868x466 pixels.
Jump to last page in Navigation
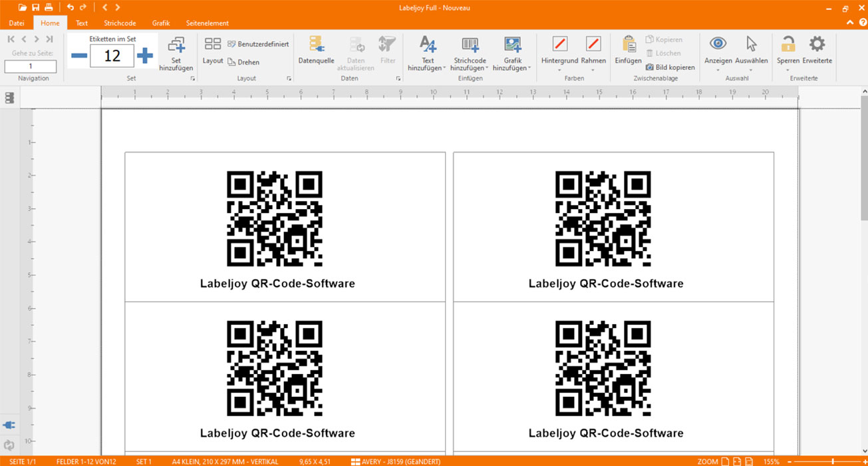pos(49,40)
